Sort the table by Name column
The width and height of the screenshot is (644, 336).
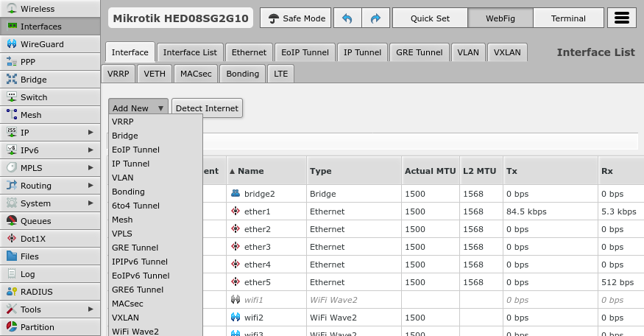click(250, 171)
